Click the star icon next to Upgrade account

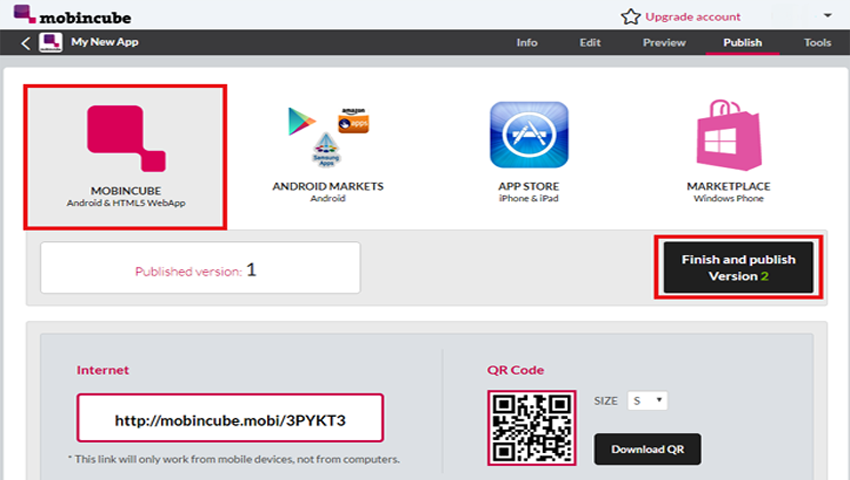pos(630,17)
